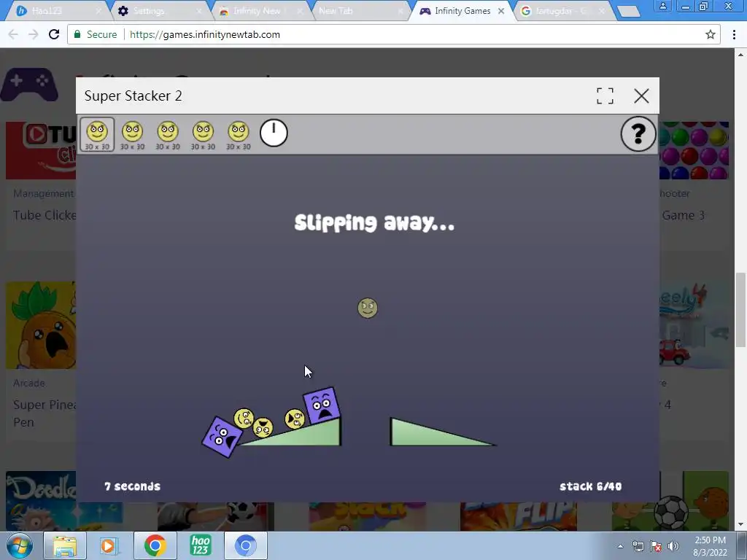
Task: Click the tilted purple square at ramp bottom
Action: pyautogui.click(x=222, y=437)
